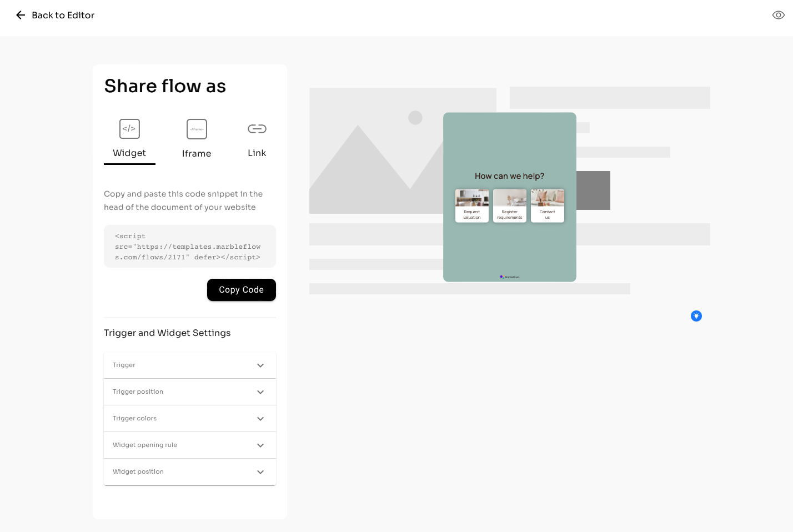Click the chevron beside Trigger
The height and width of the screenshot is (532, 793).
pos(260,365)
